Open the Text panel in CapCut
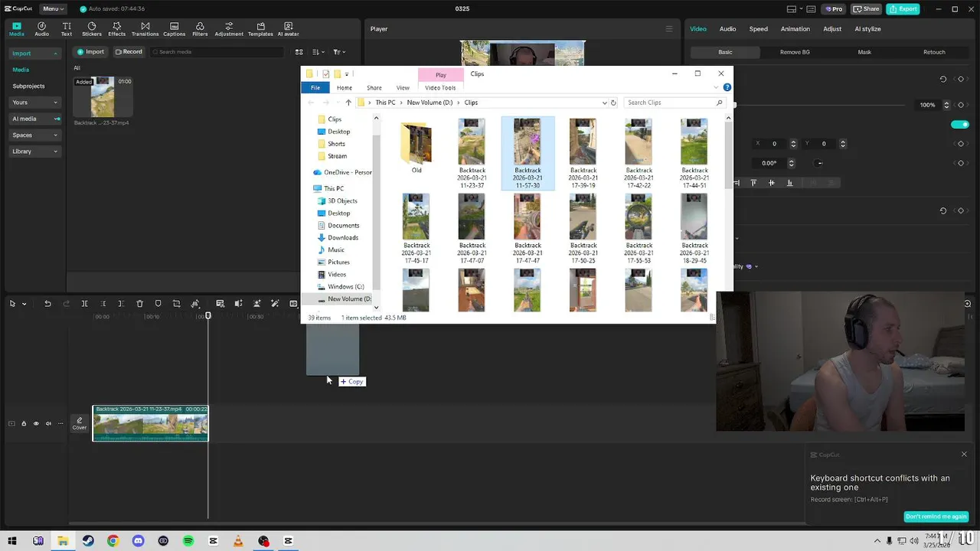980x551 pixels. 67,29
